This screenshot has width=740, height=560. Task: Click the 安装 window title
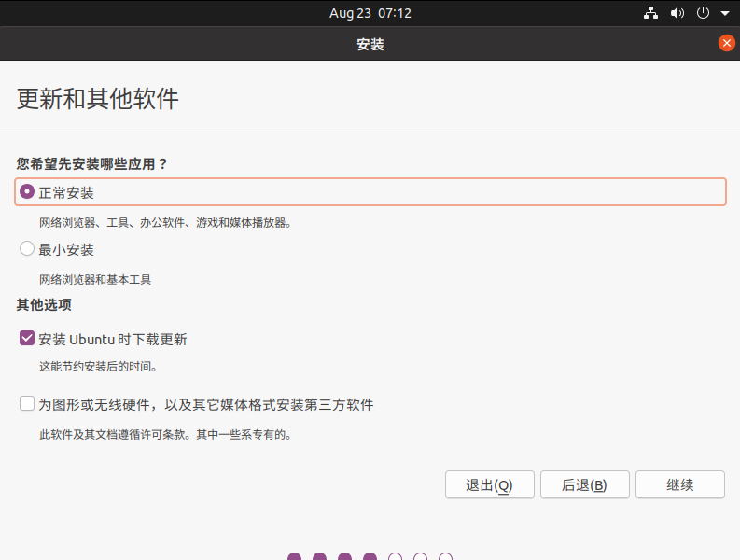(370, 45)
